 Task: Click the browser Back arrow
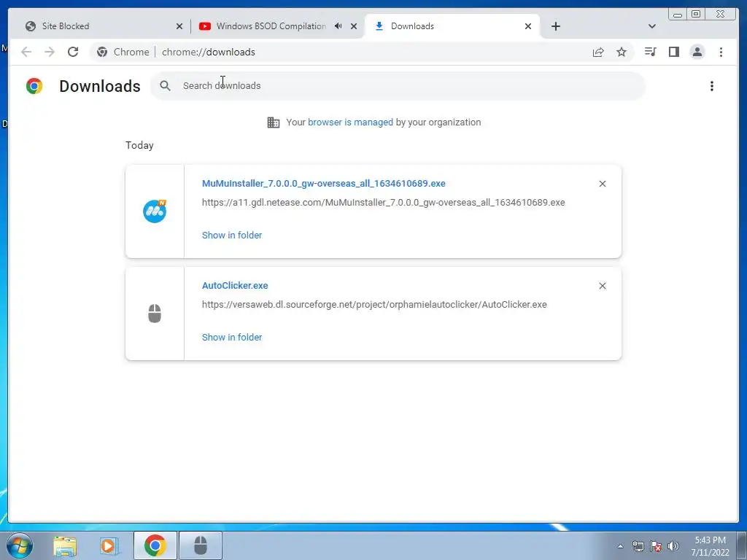(x=26, y=52)
